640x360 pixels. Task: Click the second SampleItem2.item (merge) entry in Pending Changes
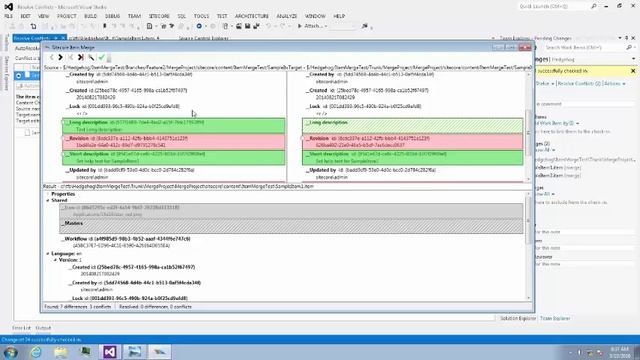click(x=558, y=176)
